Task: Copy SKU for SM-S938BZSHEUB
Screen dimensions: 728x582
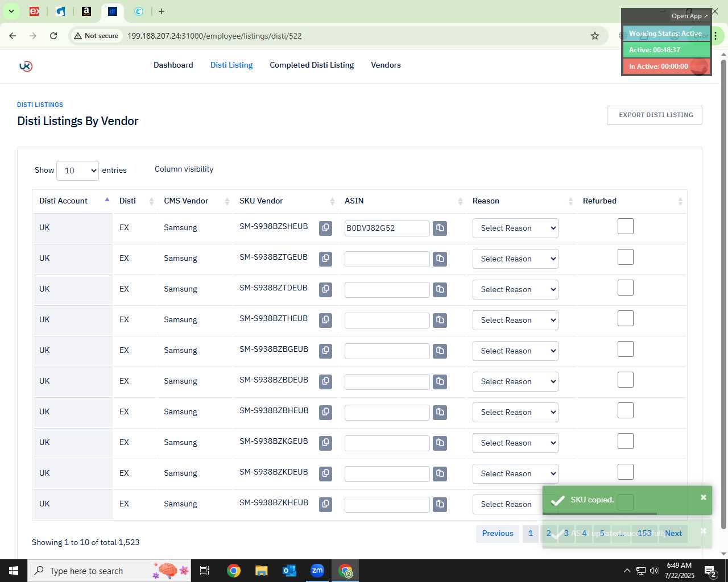Action: (325, 228)
